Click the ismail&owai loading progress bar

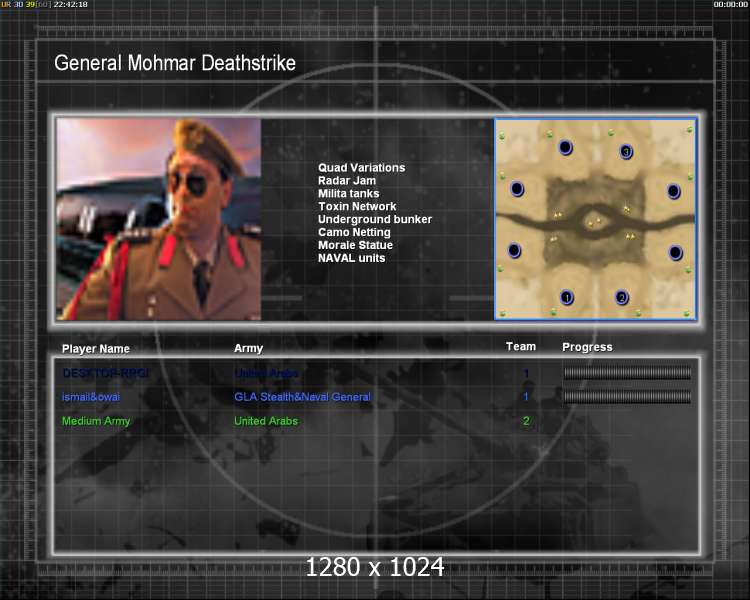click(627, 396)
